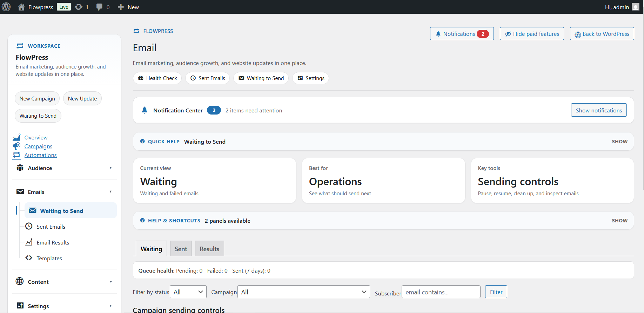Click Back to WordPress button
644x313 pixels.
pos(602,34)
